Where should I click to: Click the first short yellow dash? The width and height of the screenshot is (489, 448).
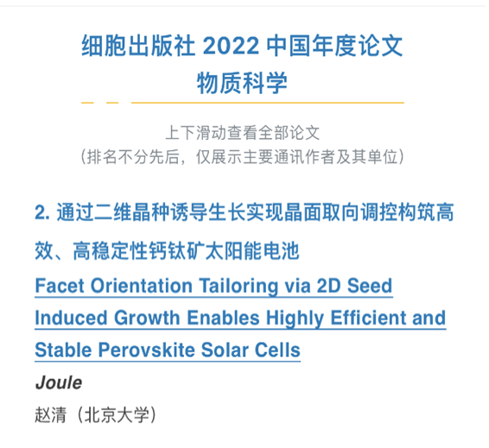(87, 103)
